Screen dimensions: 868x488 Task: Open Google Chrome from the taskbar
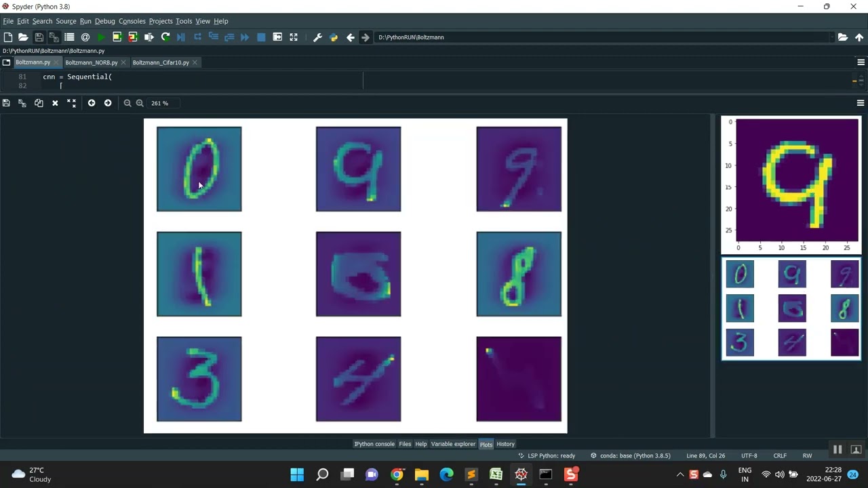[x=397, y=474]
